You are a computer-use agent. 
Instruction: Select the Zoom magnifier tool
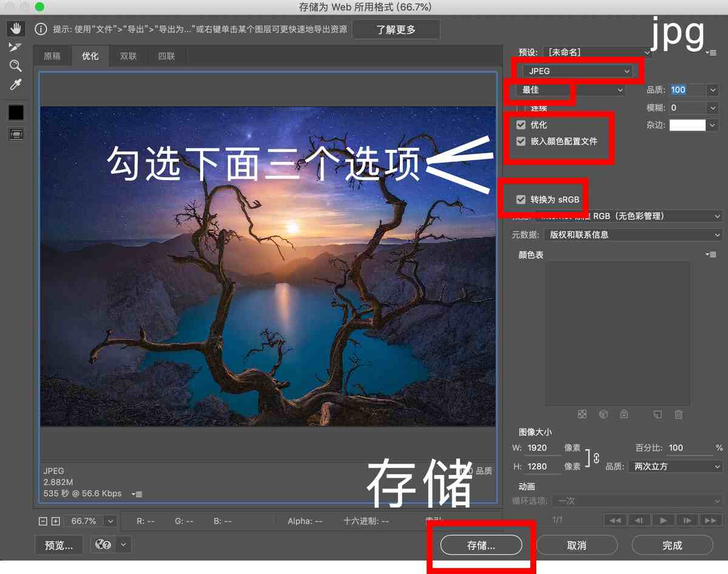16,66
